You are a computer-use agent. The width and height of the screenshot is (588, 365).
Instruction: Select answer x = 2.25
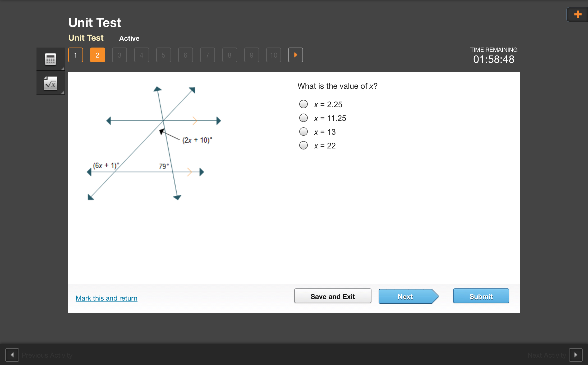pos(303,104)
